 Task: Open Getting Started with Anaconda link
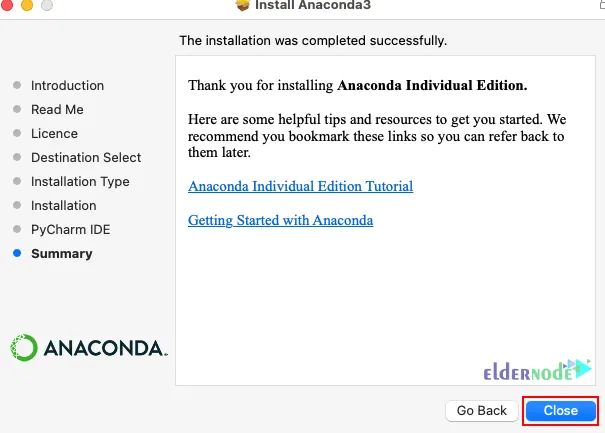point(281,220)
